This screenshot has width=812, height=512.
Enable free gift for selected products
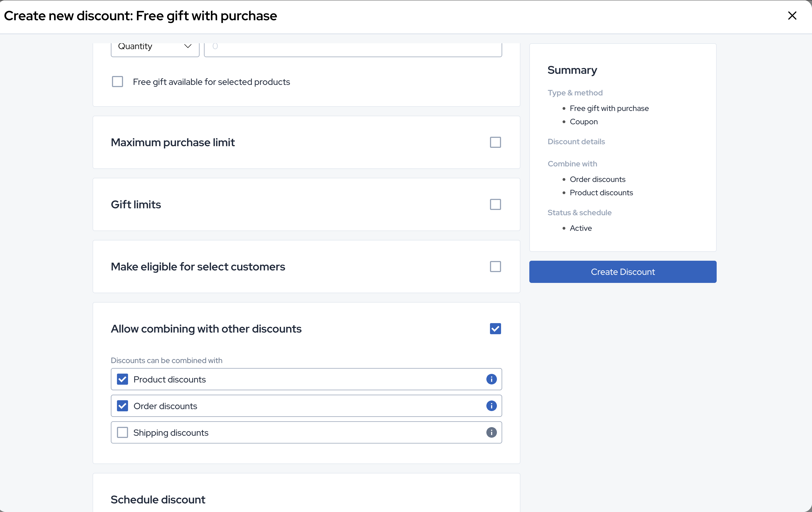[117, 82]
